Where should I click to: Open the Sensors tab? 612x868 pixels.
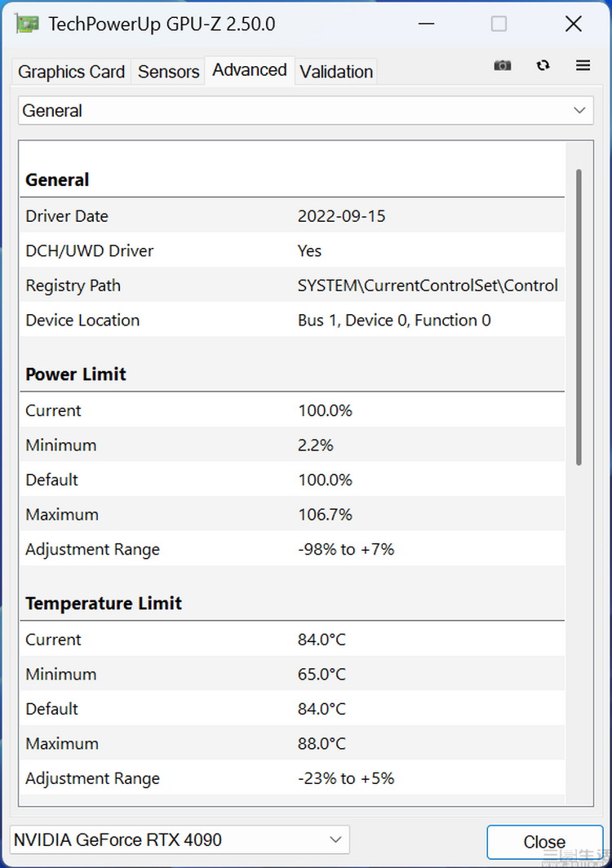coord(168,72)
